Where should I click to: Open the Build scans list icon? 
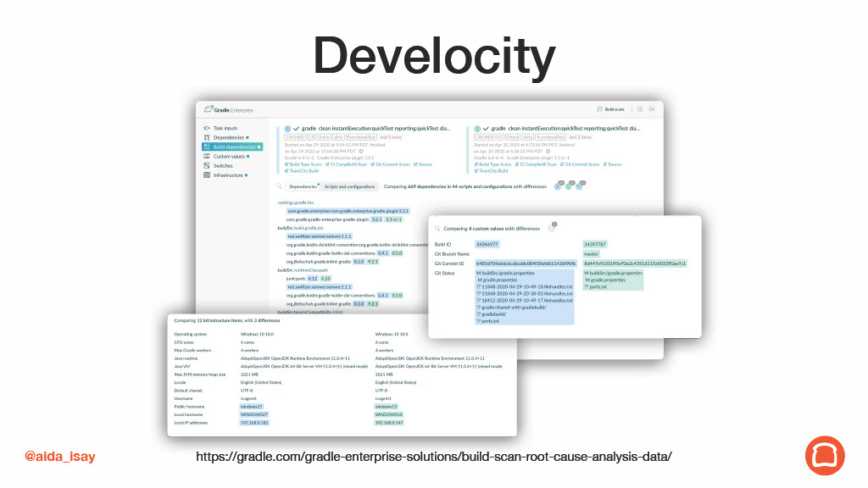point(599,109)
